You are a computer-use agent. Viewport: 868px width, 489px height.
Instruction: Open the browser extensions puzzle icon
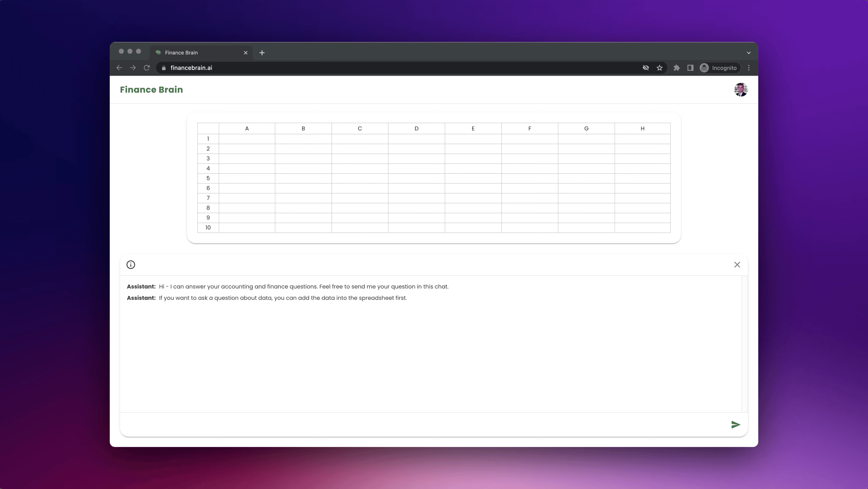(x=676, y=68)
